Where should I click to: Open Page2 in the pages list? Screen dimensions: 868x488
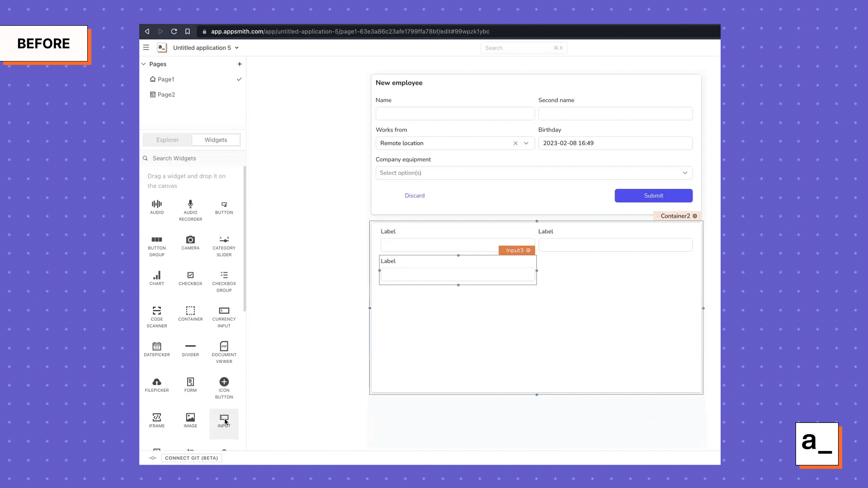click(x=166, y=94)
